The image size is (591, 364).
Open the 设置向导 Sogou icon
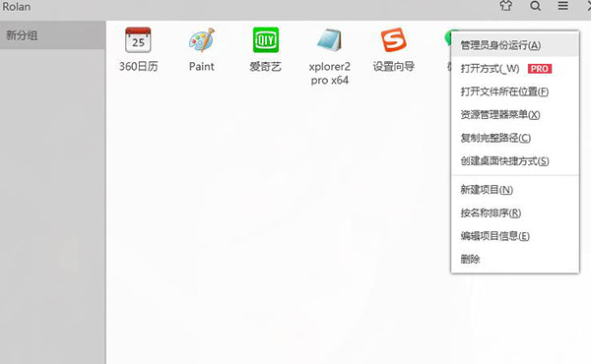393,40
